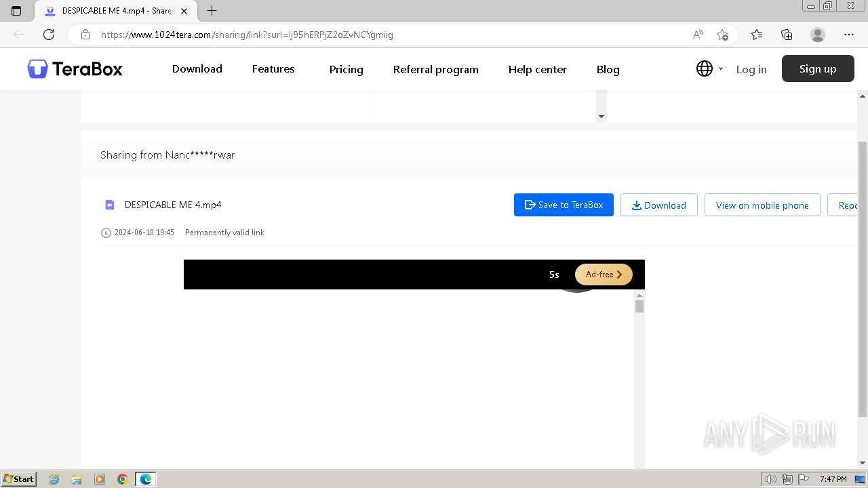Open the Windows Start menu

(19, 479)
